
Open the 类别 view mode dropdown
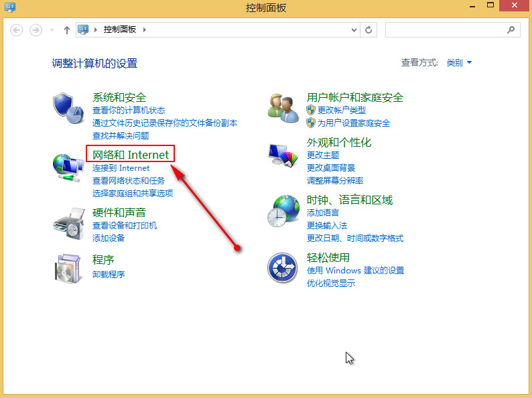459,62
